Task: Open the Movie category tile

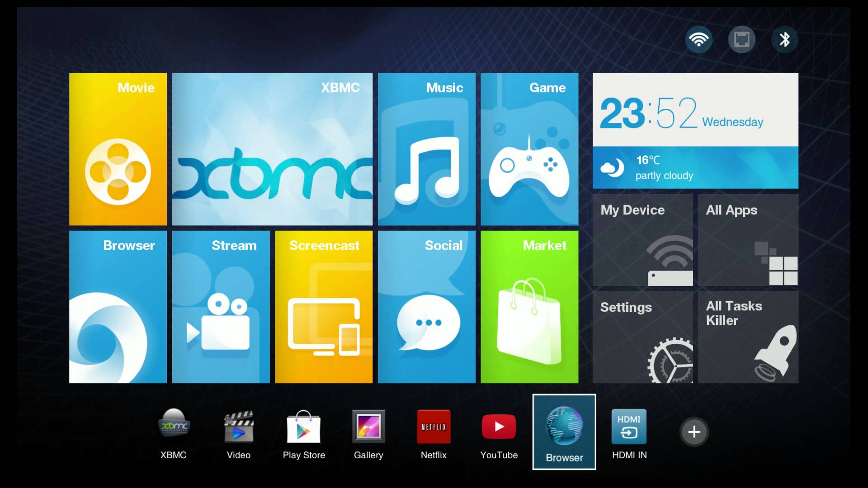Action: pos(118,149)
